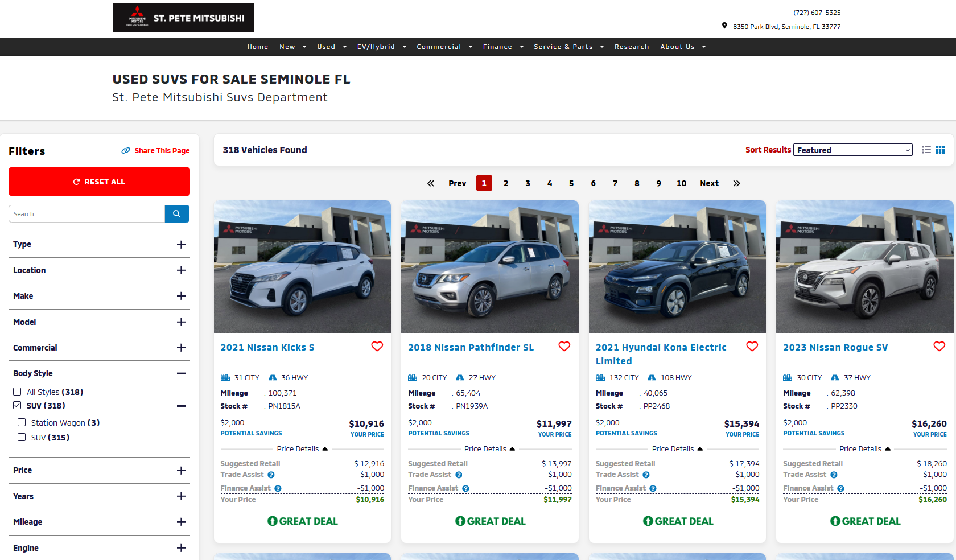Open Trade Assist help icon on Kona Electric card

coord(646,475)
